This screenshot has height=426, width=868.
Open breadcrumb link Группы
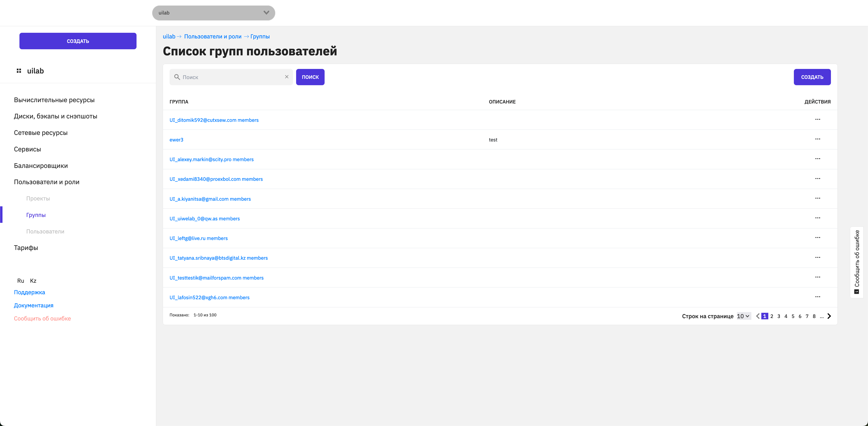(260, 36)
